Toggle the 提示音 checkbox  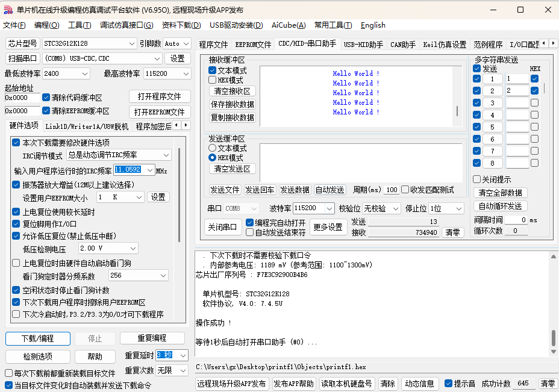click(449, 384)
